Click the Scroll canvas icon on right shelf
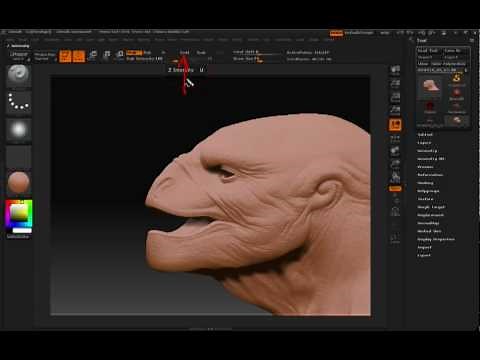The width and height of the screenshot is (480, 360). click(x=395, y=70)
